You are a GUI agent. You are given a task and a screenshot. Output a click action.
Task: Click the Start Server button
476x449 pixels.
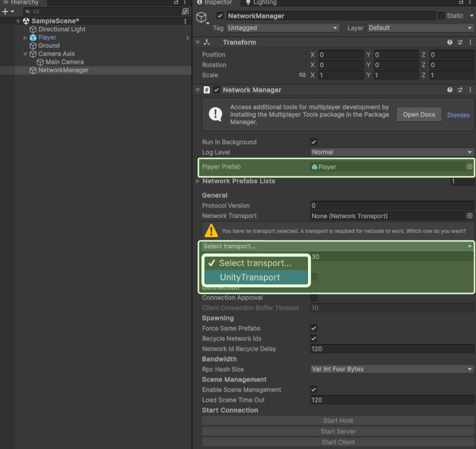coord(338,431)
